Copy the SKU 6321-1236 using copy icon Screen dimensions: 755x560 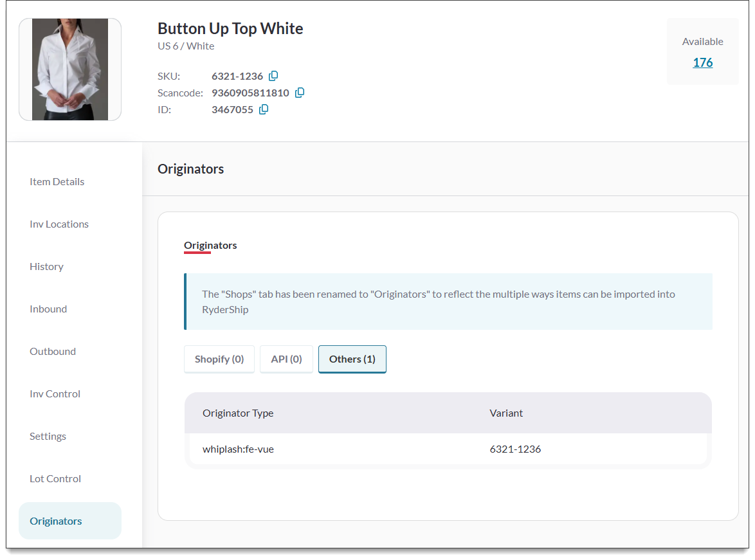273,76
